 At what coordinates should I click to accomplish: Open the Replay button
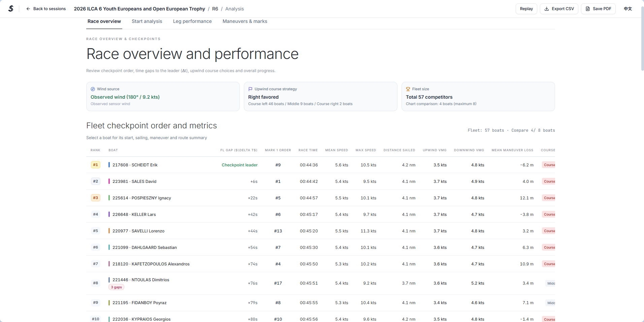coord(526,9)
